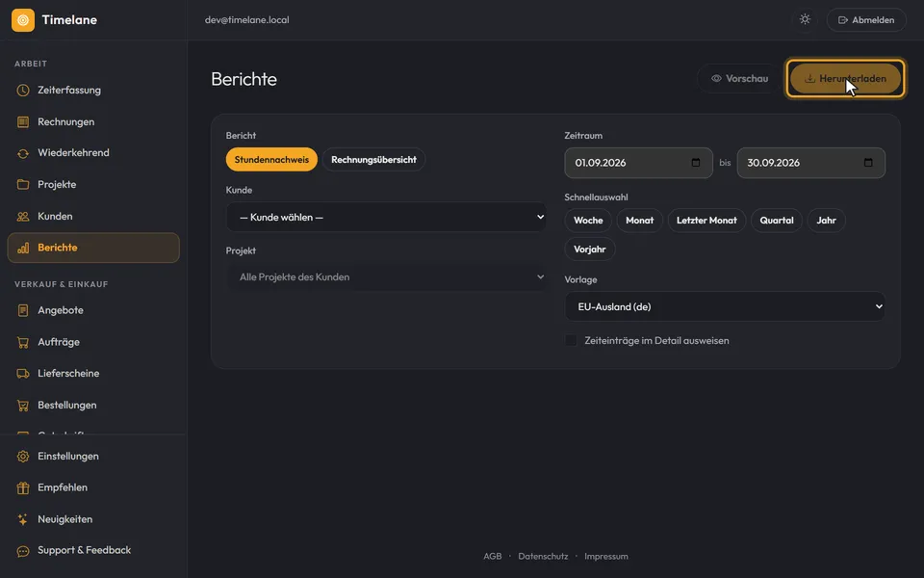Click the Angebote document icon
924x578 pixels.
(x=23, y=310)
